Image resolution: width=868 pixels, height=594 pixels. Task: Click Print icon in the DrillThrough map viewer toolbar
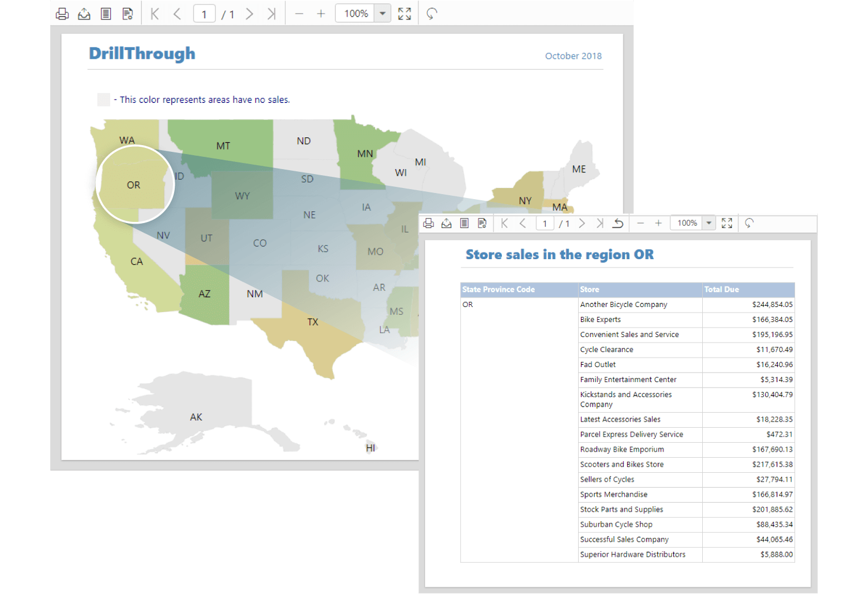(x=62, y=14)
